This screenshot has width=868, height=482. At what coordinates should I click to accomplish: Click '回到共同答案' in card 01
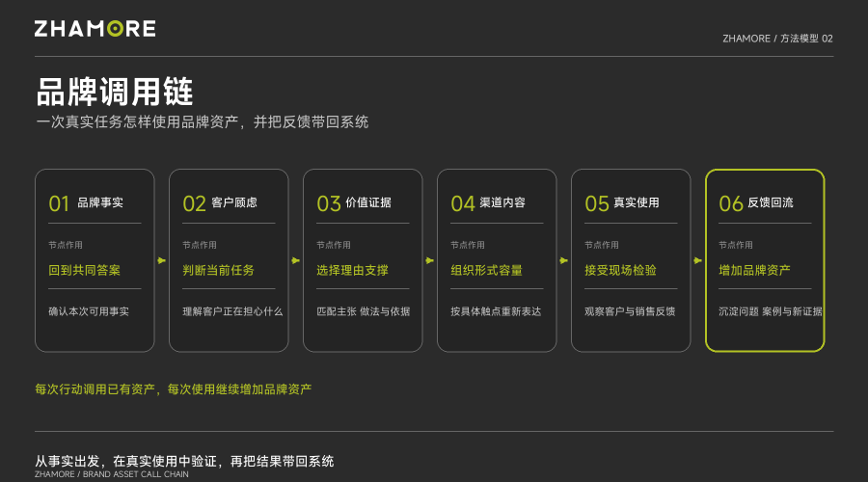pos(84,271)
